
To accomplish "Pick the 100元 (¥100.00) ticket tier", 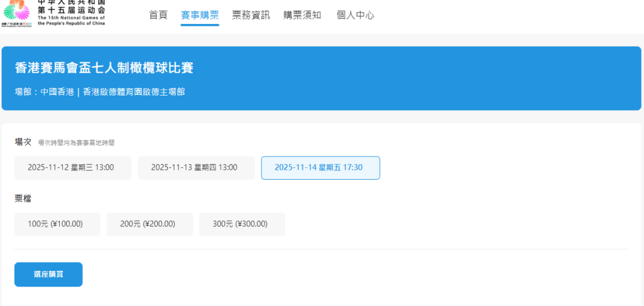I will (57, 224).
